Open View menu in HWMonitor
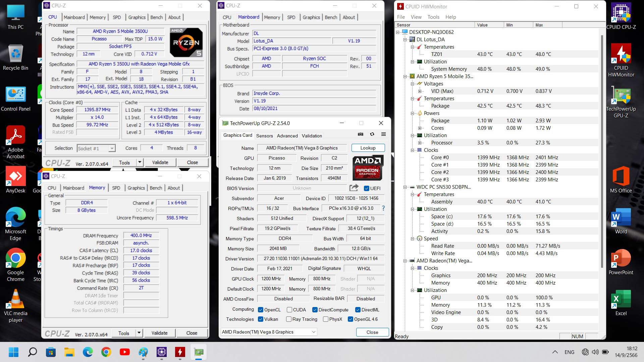This screenshot has height=362, width=644. point(416,17)
